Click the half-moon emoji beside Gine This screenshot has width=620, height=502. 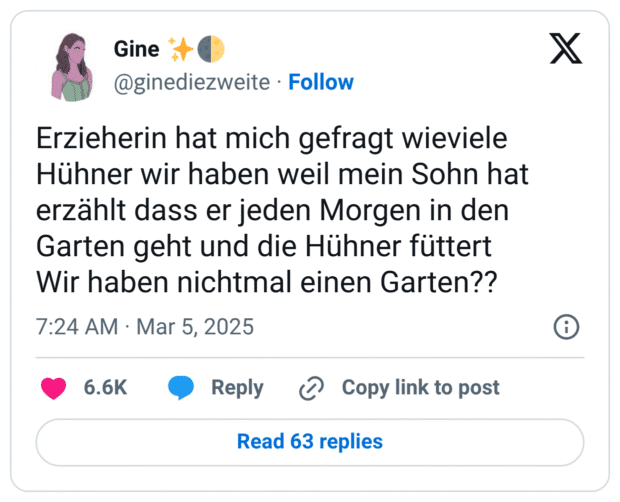pyautogui.click(x=211, y=49)
